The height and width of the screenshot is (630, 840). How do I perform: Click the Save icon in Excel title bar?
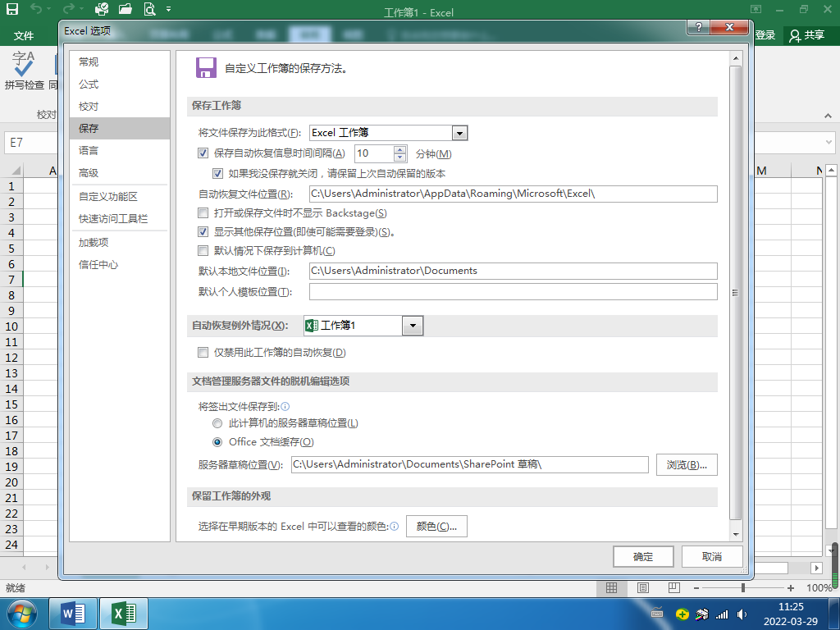pyautogui.click(x=11, y=8)
